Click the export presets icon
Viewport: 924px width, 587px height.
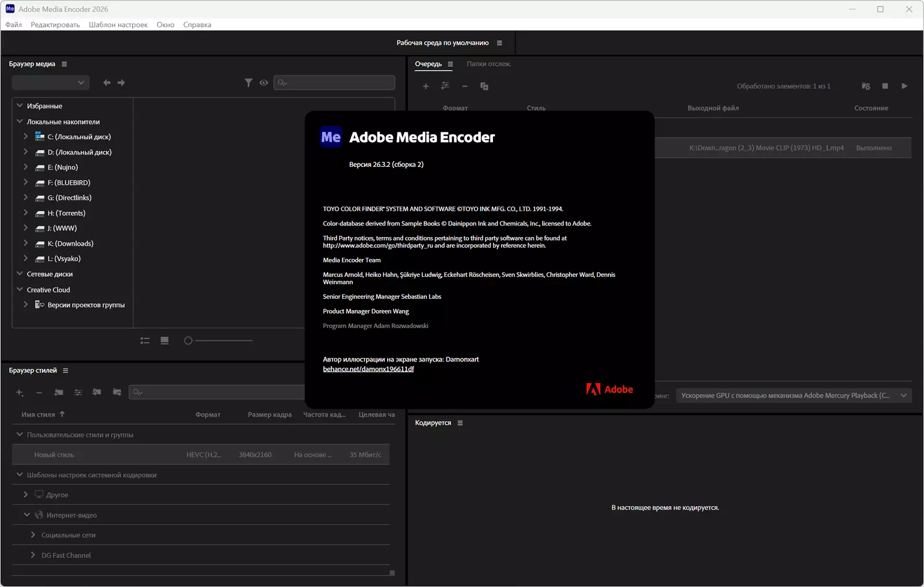117,392
